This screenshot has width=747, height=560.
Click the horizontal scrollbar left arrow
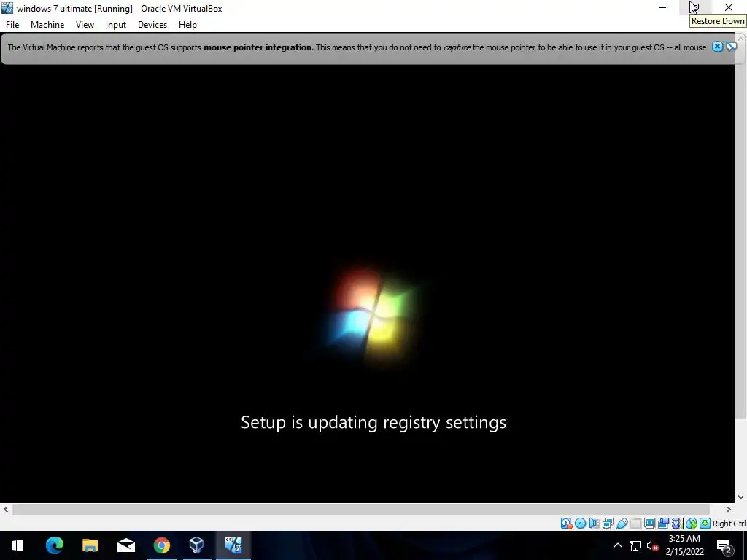[6, 510]
